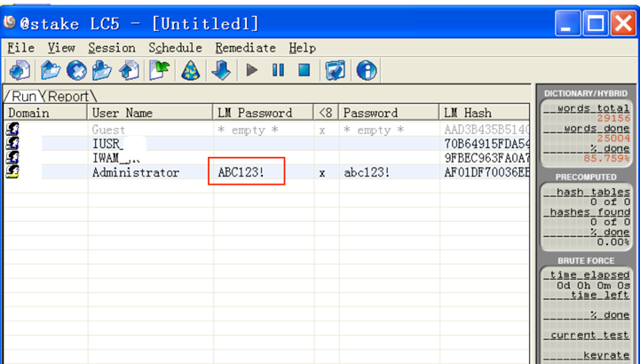Click the 9FBEC963FA0A LM hash cell
Screen dimensions: 640x364
(x=486, y=158)
